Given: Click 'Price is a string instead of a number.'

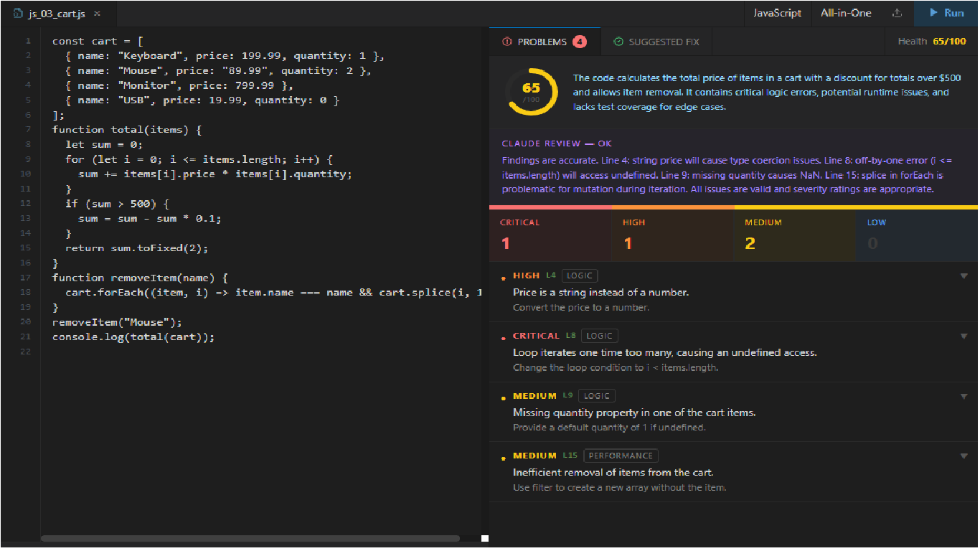Looking at the screenshot, I should point(600,293).
